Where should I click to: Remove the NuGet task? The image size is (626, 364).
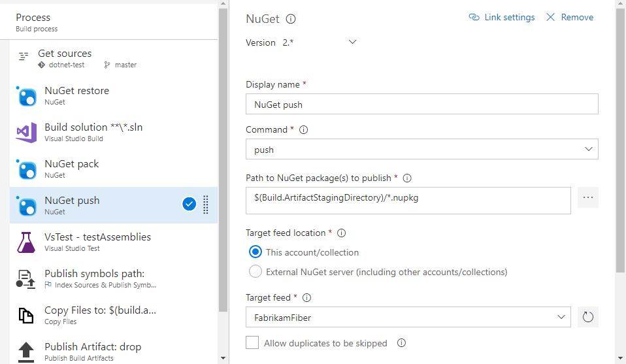[x=570, y=17]
